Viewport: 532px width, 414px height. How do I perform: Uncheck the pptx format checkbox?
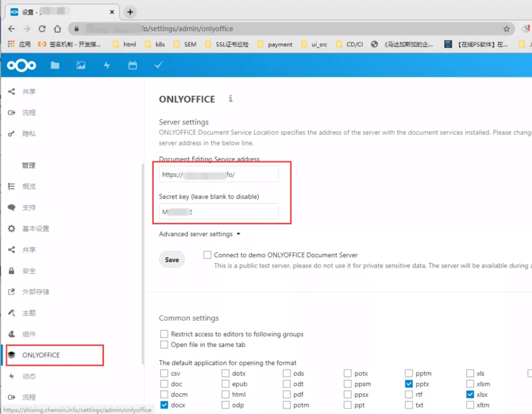click(409, 384)
